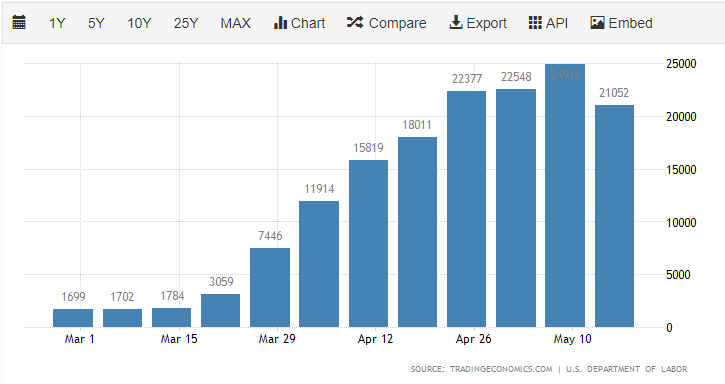This screenshot has height=384, width=725.
Task: Select the MAX time range
Action: pos(235,23)
